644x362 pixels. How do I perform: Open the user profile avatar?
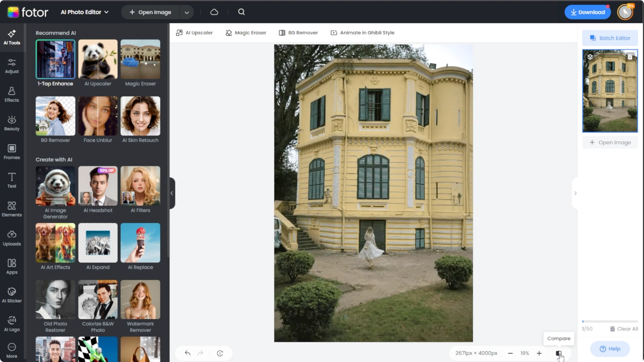[625, 12]
